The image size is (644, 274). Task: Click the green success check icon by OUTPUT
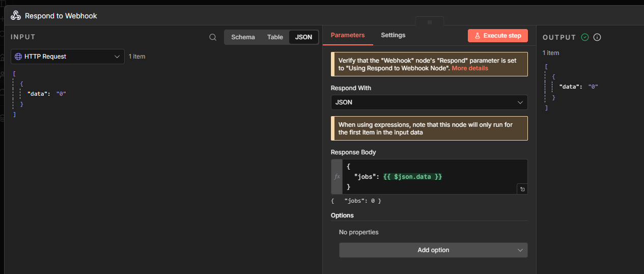pyautogui.click(x=585, y=37)
